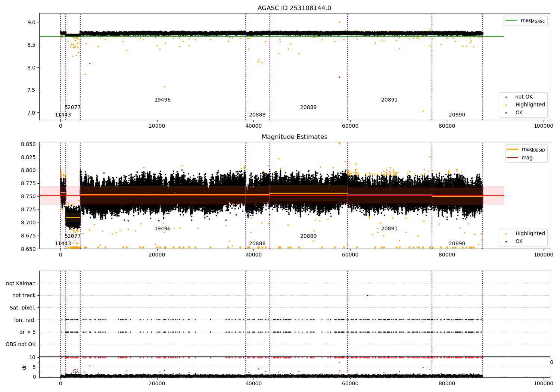Select the Magnitude Estimates subplot title
The height and width of the screenshot is (392, 560).
pyautogui.click(x=294, y=137)
